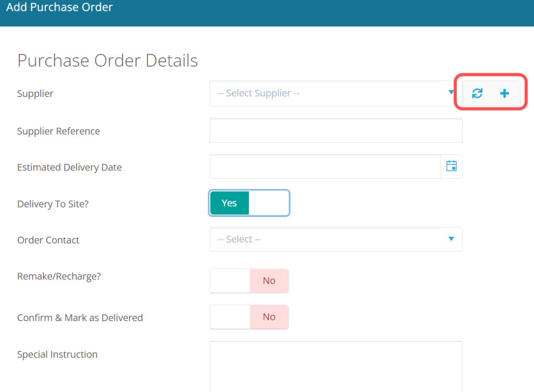Click the Order Contact dropdown arrow
This screenshot has width=534, height=392.
click(451, 239)
